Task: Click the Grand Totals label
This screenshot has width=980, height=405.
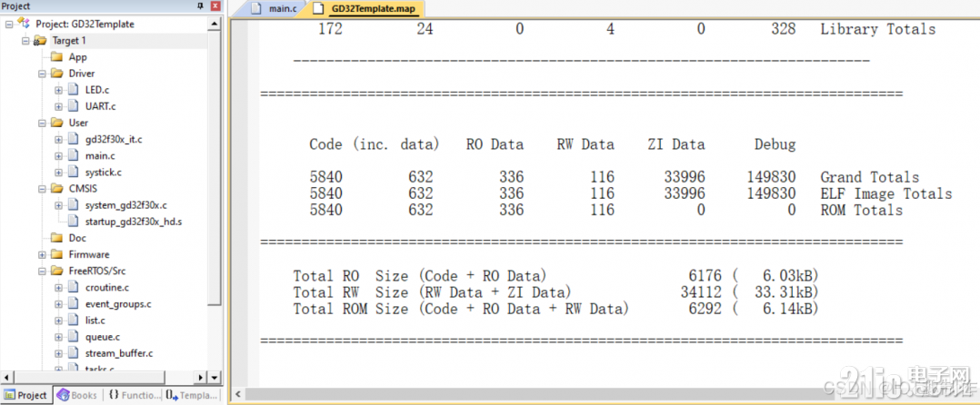Action: pyautogui.click(x=869, y=177)
